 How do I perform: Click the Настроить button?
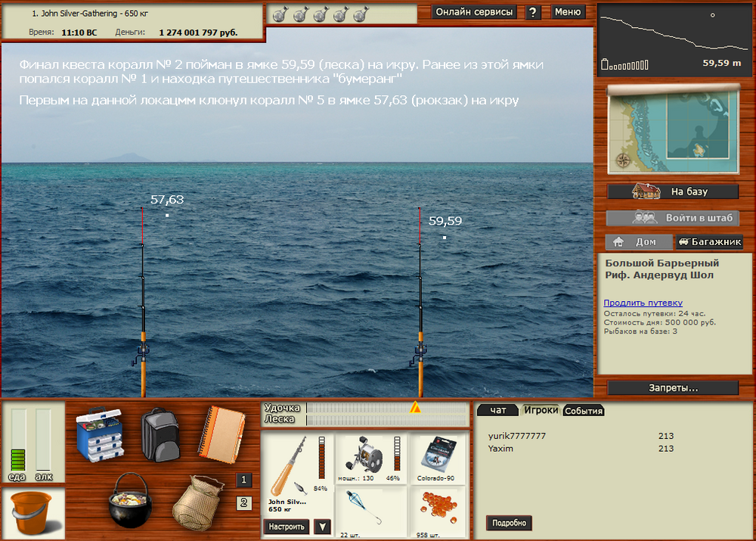[287, 527]
